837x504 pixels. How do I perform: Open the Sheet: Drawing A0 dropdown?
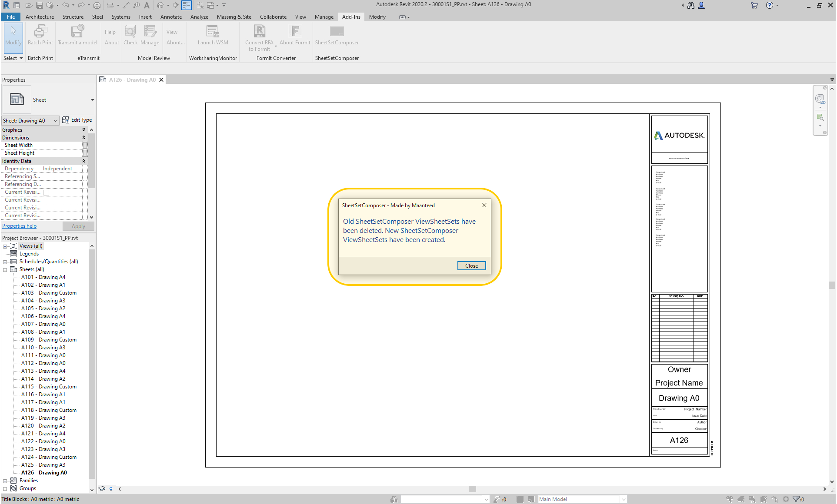[56, 121]
